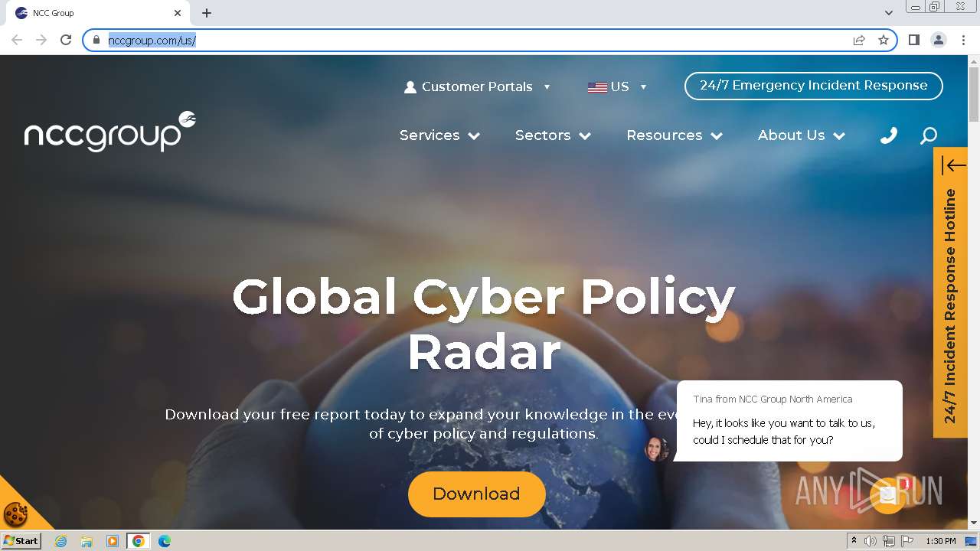Viewport: 980px width, 551px height.
Task: Click the 24/7 Incident Response Hotline side label
Action: point(950,306)
